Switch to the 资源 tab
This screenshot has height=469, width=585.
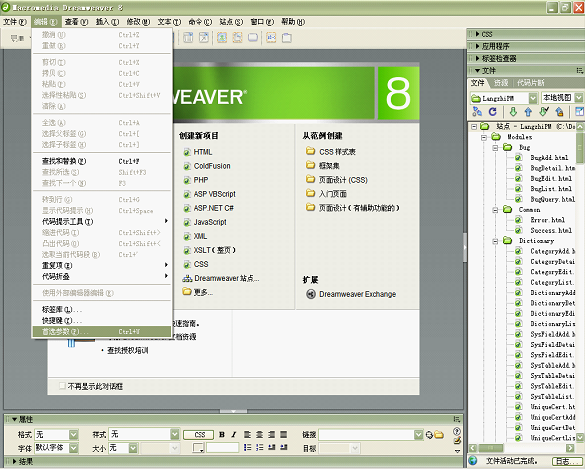[501, 83]
